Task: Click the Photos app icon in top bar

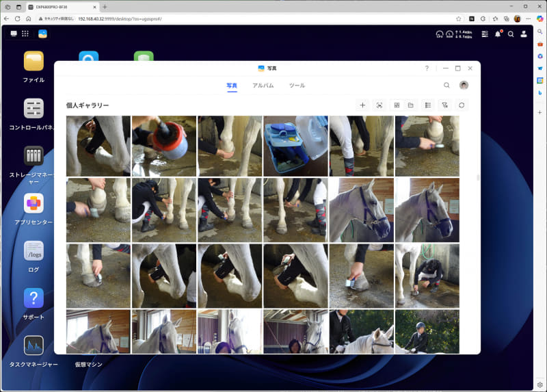Action: (42, 34)
